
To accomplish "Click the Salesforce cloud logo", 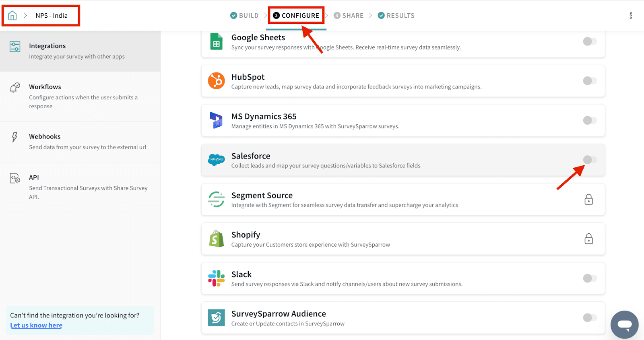I will coord(216,160).
